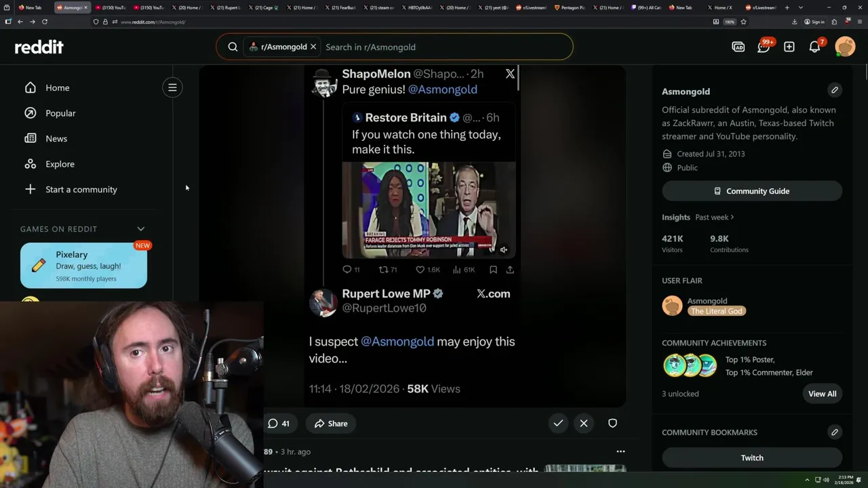Open the browser downloads icon
This screenshot has width=868, height=488.
click(795, 22)
